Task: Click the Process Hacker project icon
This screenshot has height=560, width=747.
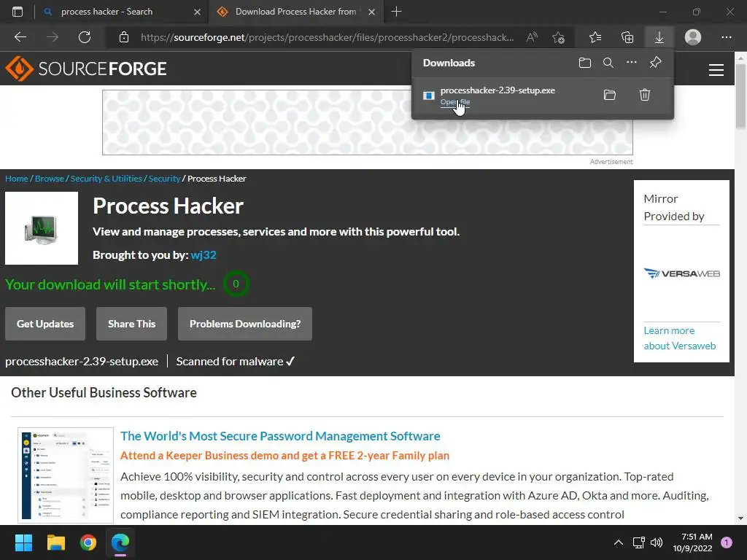Action: point(42,228)
